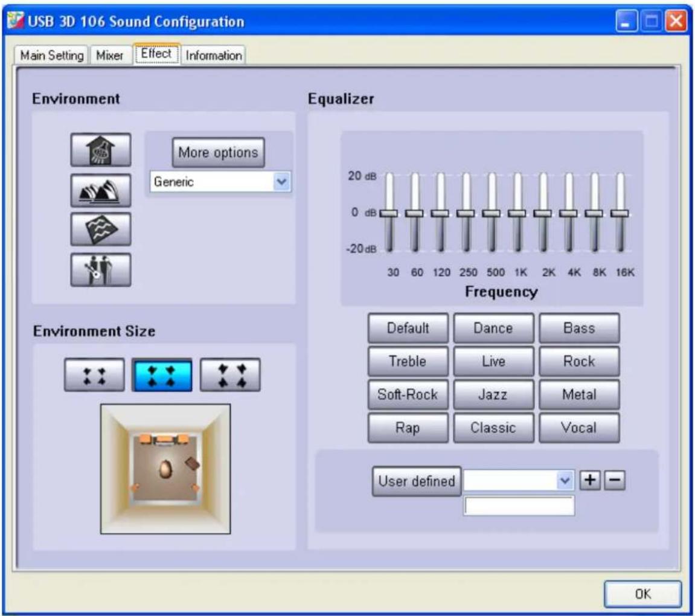The height and width of the screenshot is (616, 695).
Task: Apply the Treble equalizer preset
Action: [408, 361]
